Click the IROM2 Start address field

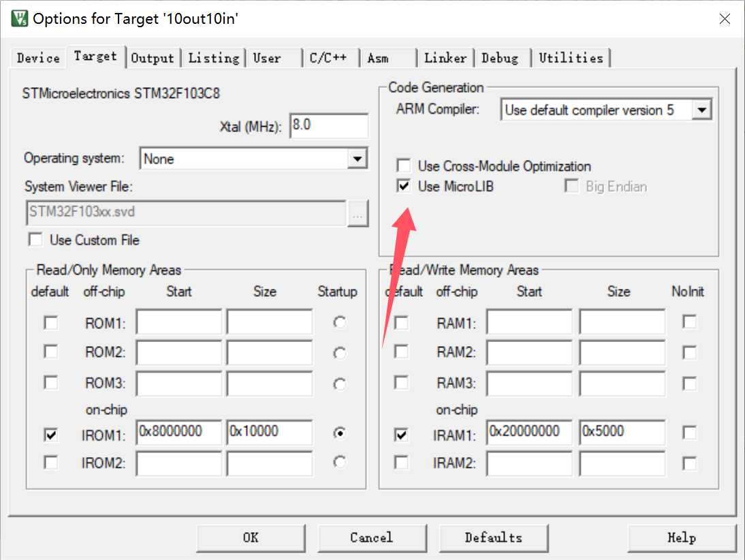point(178,463)
